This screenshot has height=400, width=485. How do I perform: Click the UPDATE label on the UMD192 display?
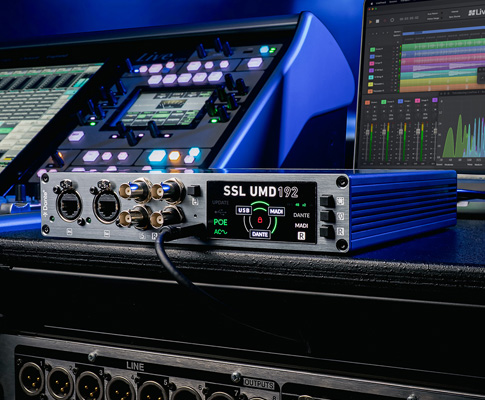(x=220, y=202)
